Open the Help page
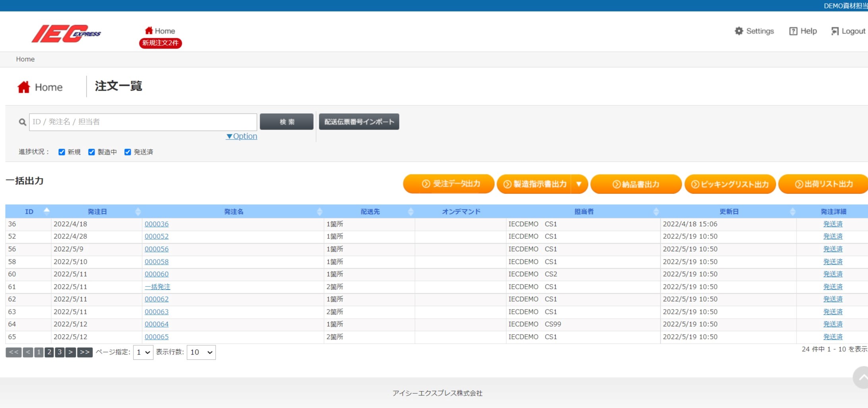The width and height of the screenshot is (868, 408). pyautogui.click(x=802, y=31)
